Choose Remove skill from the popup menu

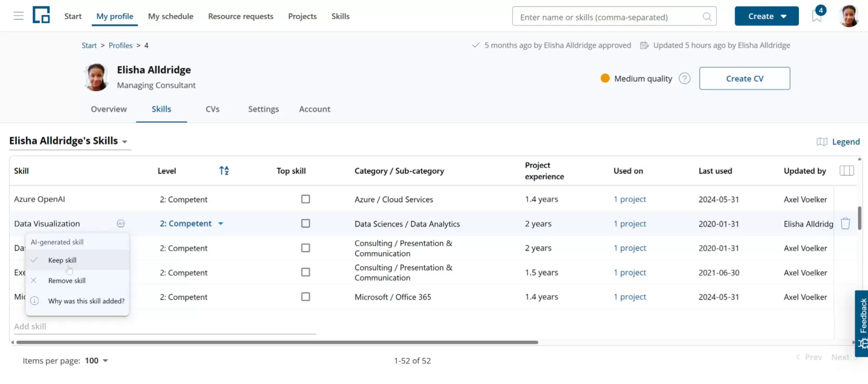[x=77, y=280]
